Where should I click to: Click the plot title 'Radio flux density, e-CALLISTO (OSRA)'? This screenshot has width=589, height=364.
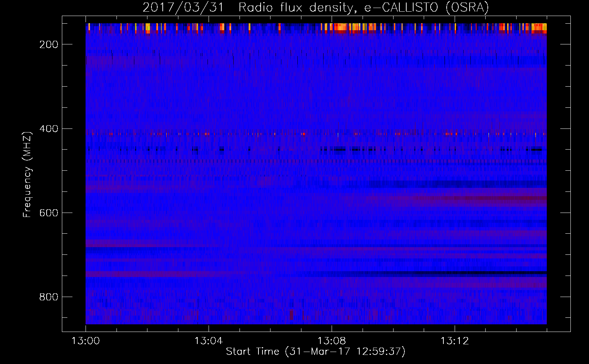pos(364,7)
